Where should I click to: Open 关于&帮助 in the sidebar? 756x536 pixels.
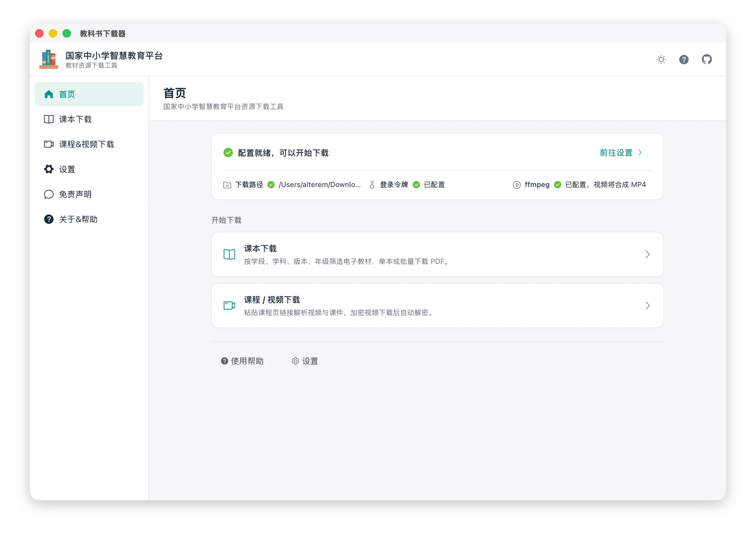89,219
